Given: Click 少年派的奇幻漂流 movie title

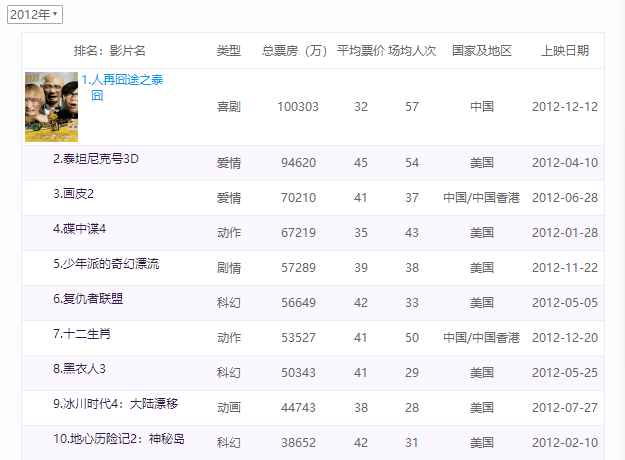Looking at the screenshot, I should (x=106, y=264).
